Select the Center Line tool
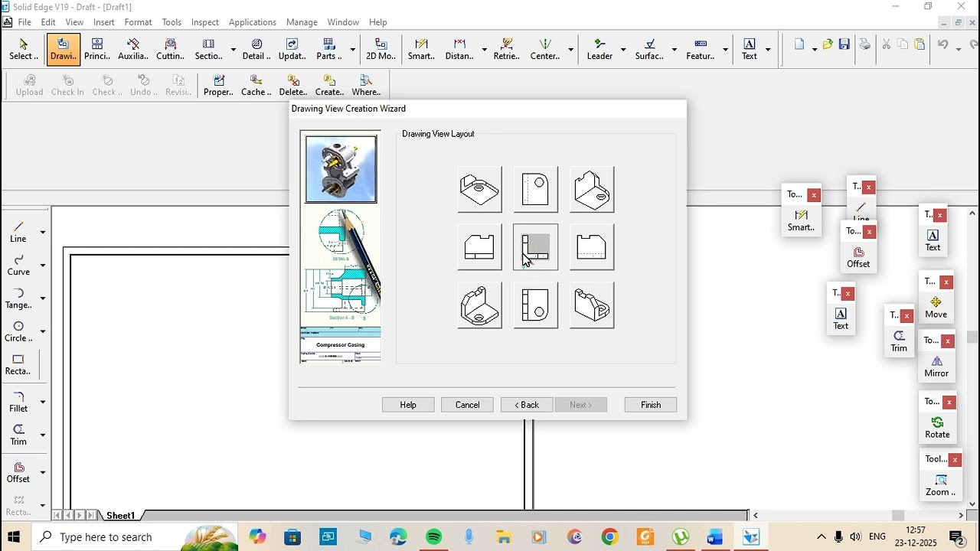This screenshot has height=551, width=980. (x=545, y=50)
